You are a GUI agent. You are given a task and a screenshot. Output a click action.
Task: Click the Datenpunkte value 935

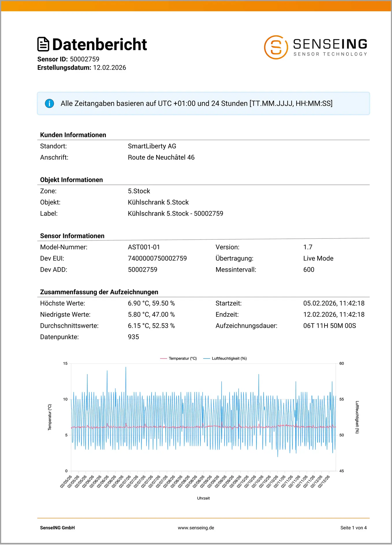point(133,337)
